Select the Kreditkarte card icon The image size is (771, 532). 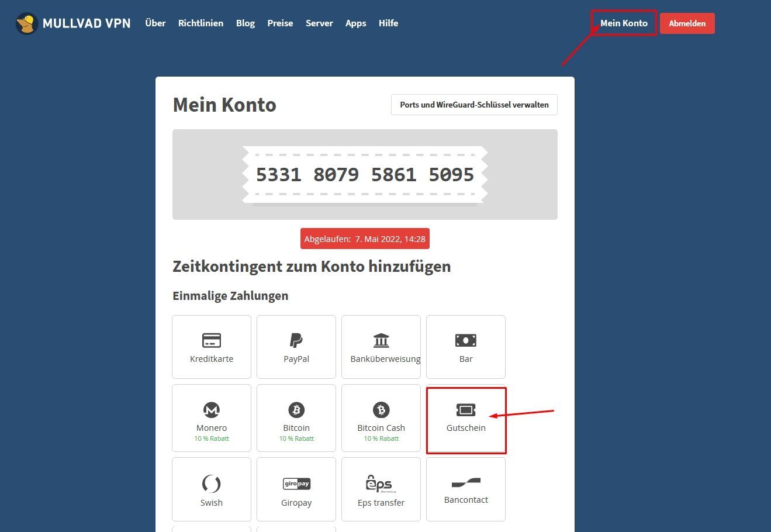[212, 340]
